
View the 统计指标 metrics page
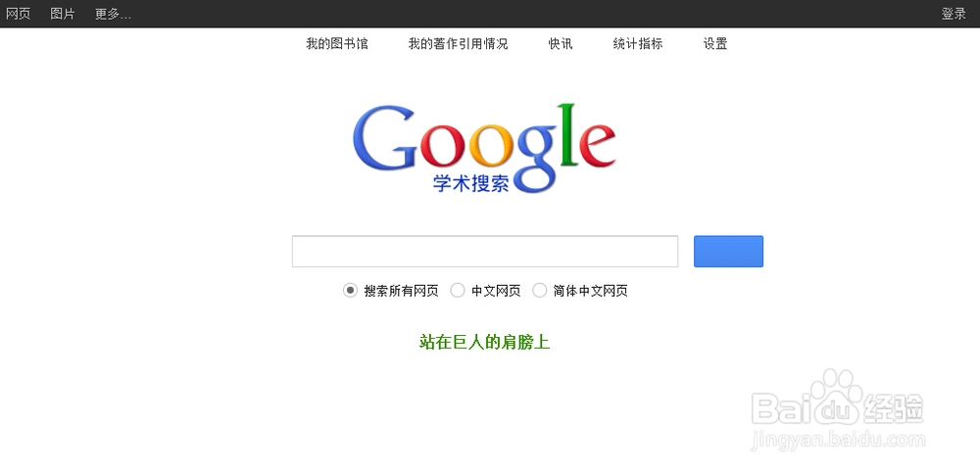click(638, 44)
